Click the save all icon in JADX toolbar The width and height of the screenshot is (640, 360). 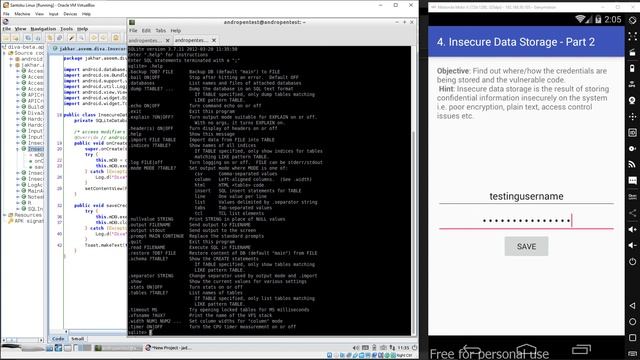15,38
